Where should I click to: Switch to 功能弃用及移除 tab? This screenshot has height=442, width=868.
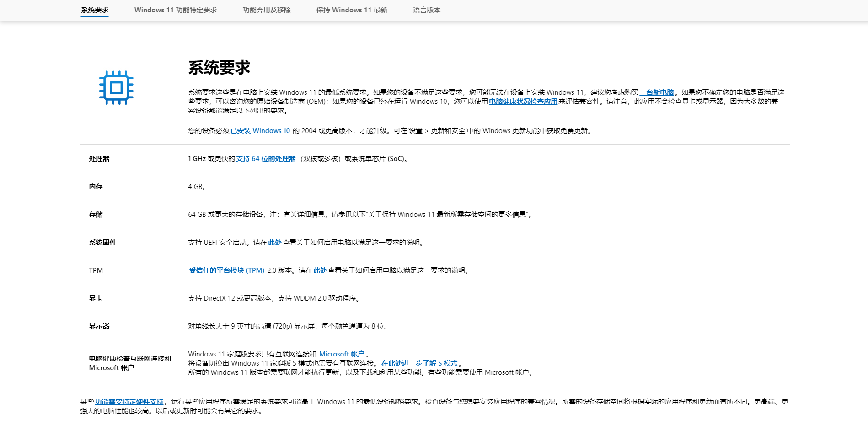267,10
